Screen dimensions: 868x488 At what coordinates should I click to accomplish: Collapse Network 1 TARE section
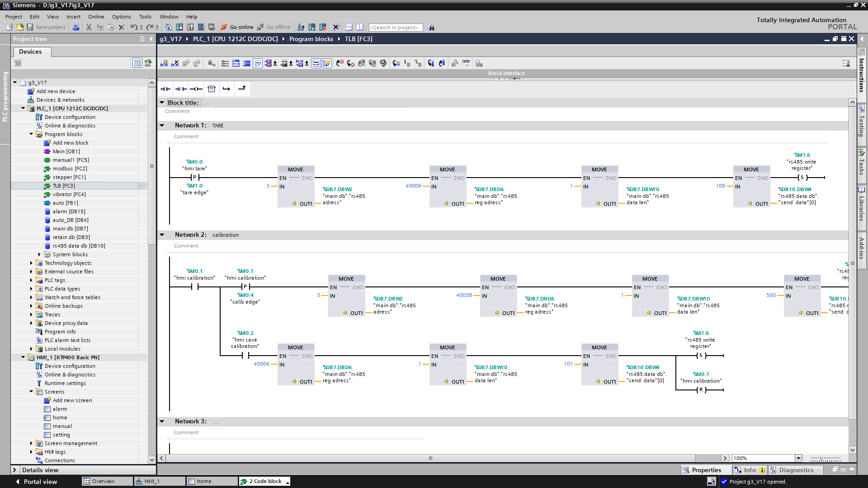point(162,126)
